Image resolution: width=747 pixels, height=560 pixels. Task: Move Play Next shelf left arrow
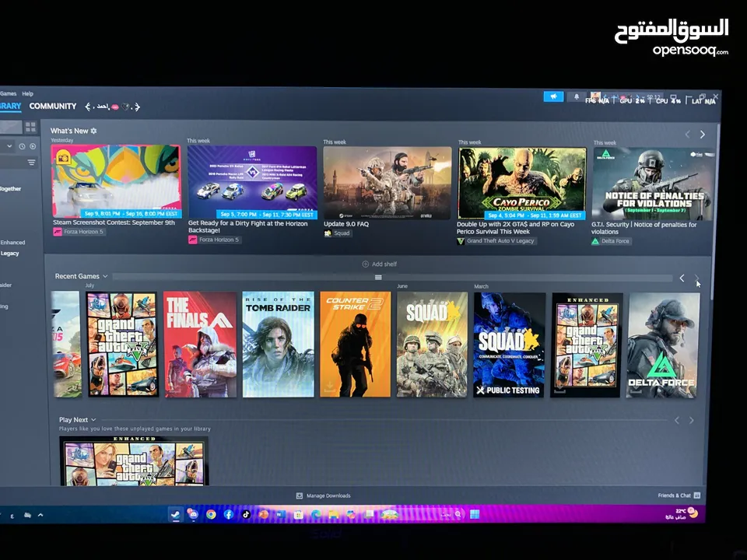[x=676, y=421]
